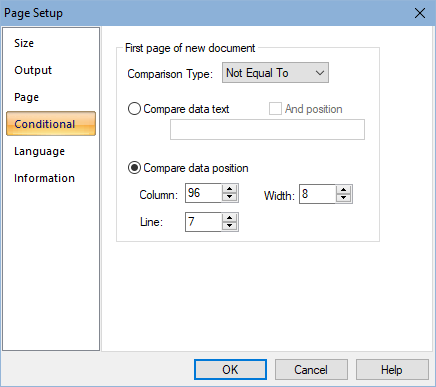Click the Cancel button
Image resolution: width=436 pixels, height=387 pixels.
311,370
